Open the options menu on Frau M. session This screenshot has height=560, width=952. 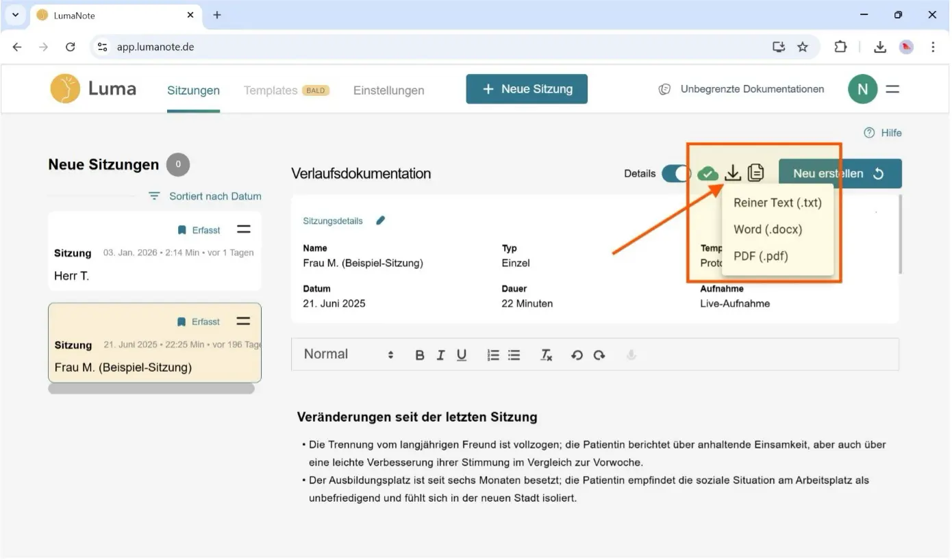click(243, 321)
